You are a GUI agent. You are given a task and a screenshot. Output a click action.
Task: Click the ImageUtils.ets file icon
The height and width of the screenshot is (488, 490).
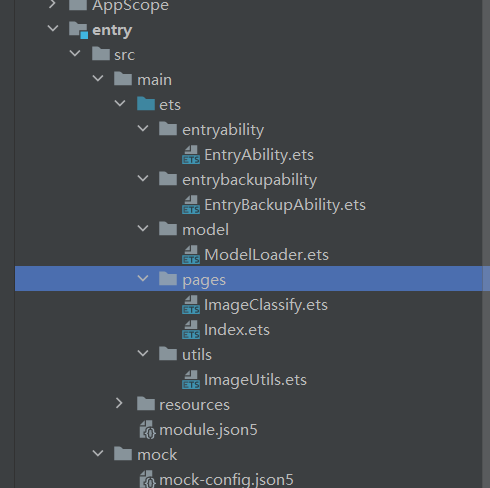(191, 380)
